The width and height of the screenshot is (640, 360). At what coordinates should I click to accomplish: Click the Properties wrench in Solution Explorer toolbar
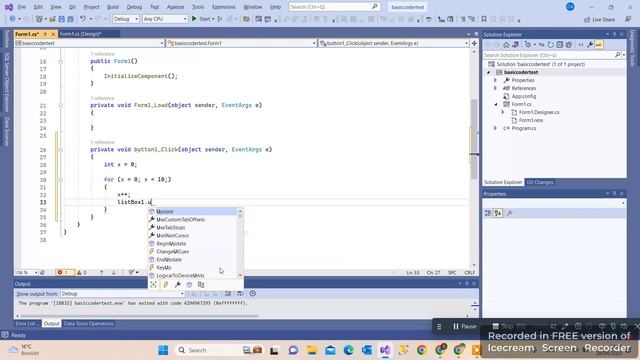(590, 45)
